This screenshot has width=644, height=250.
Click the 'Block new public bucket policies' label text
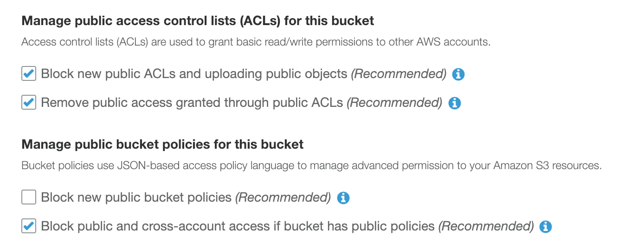[x=136, y=197]
